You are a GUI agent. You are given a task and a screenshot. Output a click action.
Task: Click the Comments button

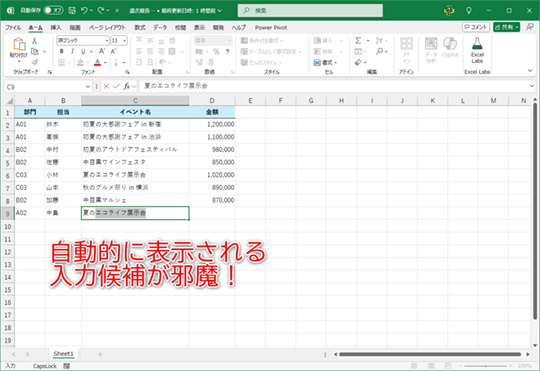tap(476, 27)
